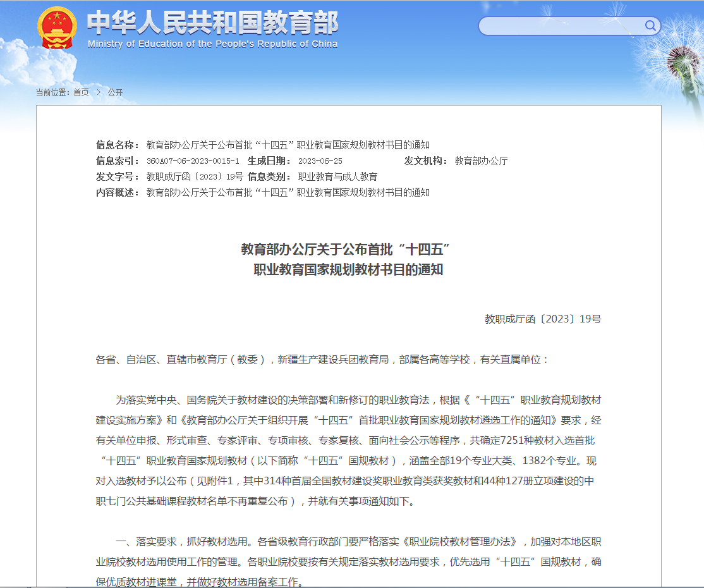Click the breadcrumb arrow separator
Image resolution: width=704 pixels, height=588 pixels.
(99, 92)
